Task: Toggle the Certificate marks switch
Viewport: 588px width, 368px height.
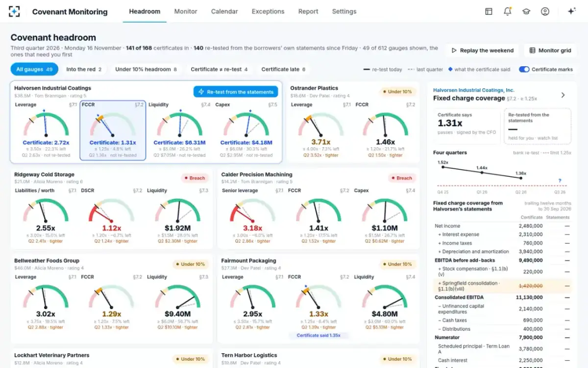Action: (x=524, y=70)
